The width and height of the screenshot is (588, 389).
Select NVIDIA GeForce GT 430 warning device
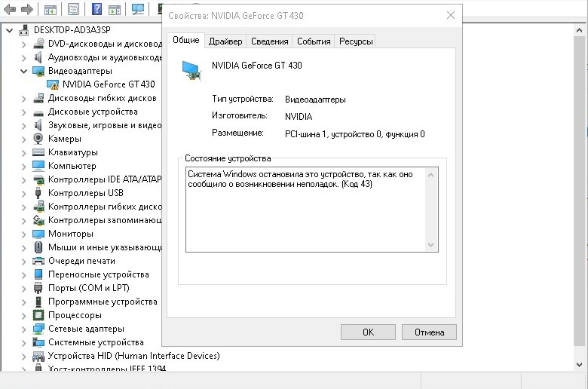pyautogui.click(x=109, y=84)
